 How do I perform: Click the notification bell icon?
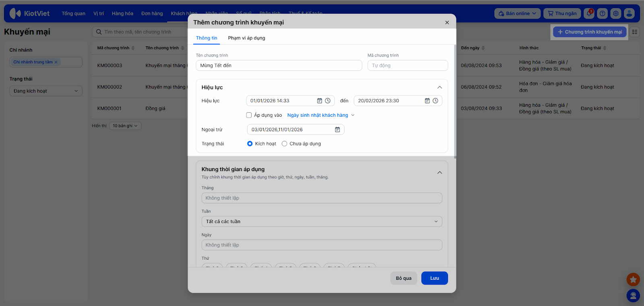(x=589, y=13)
